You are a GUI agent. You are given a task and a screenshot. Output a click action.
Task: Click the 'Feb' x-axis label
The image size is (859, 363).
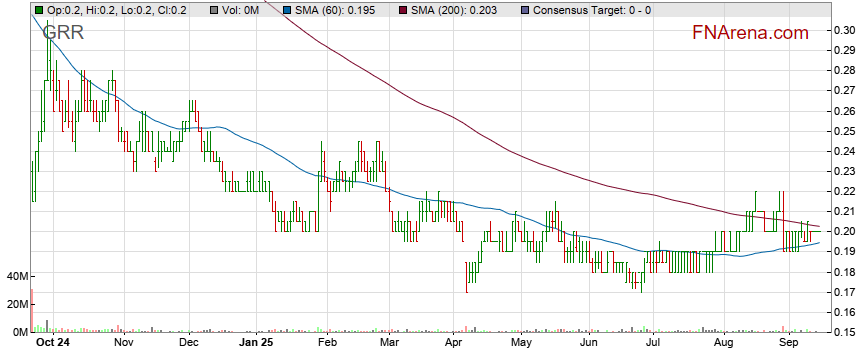coord(327,343)
